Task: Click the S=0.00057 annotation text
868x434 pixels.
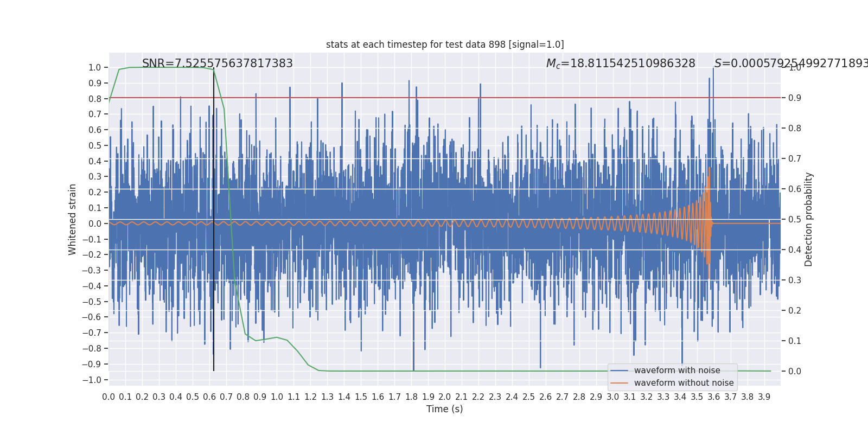Action: (791, 63)
